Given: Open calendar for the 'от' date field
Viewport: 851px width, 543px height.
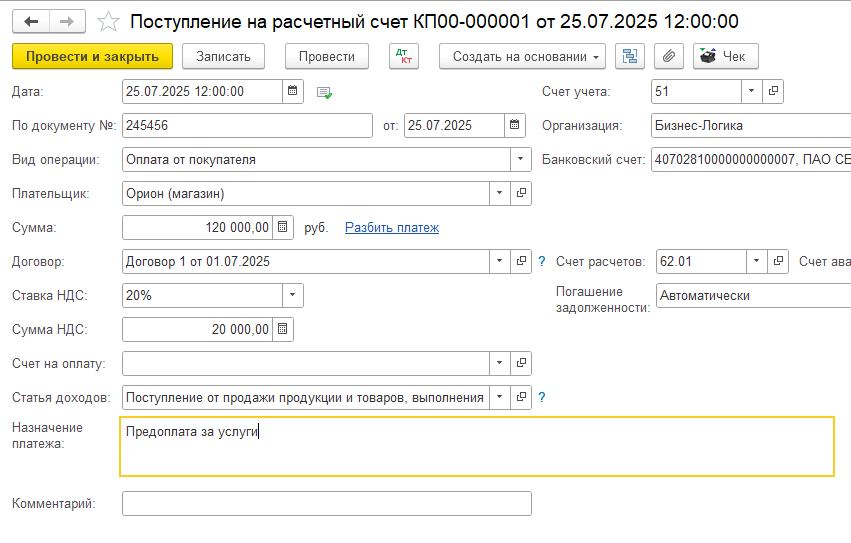Looking at the screenshot, I should (515, 125).
